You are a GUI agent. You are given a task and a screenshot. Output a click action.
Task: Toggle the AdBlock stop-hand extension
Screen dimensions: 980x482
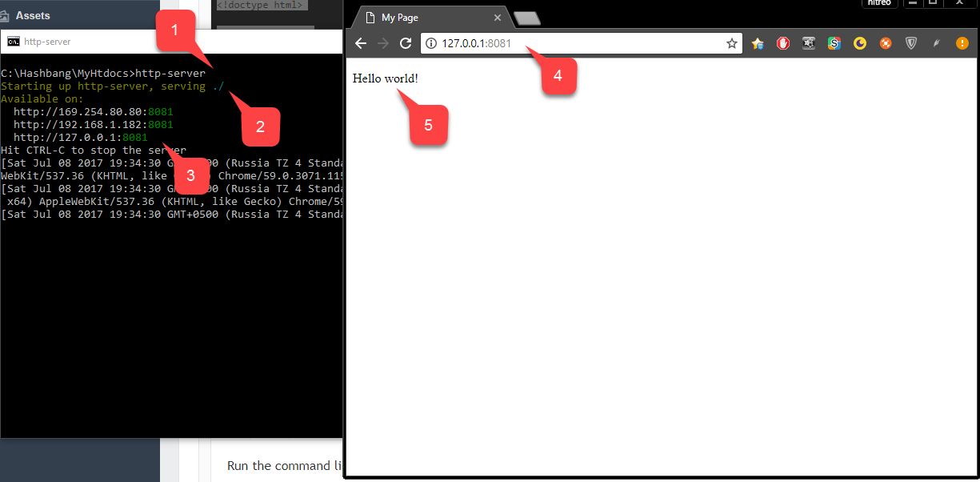coord(783,43)
